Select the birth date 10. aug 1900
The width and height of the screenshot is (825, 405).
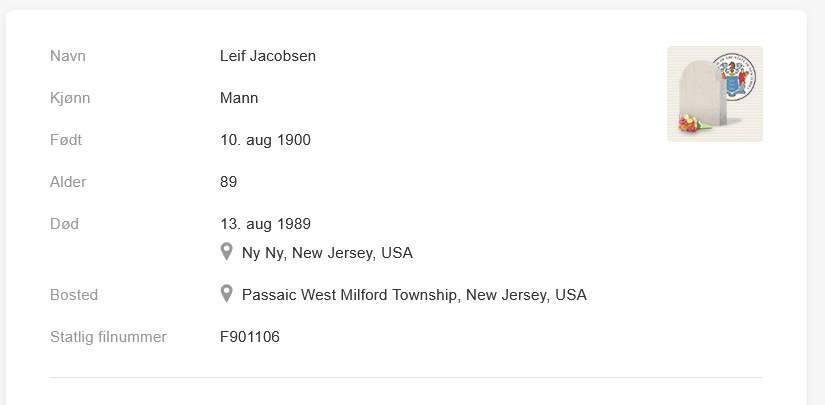point(265,140)
